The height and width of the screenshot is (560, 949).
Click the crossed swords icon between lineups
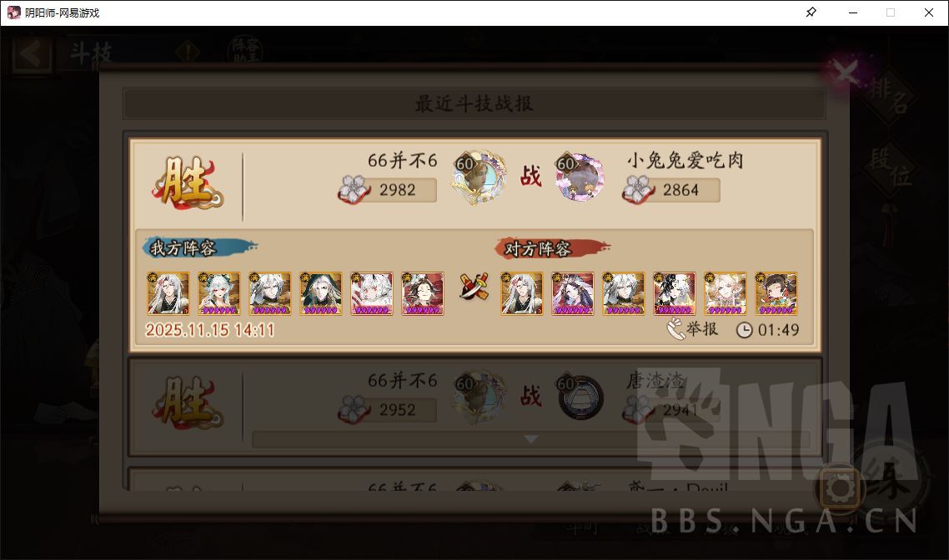[x=474, y=287]
